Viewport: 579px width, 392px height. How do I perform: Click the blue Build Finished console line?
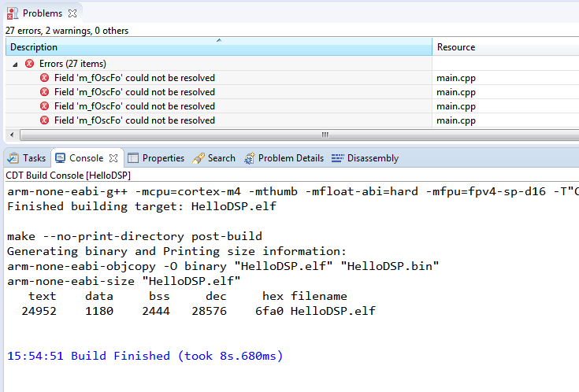click(145, 356)
